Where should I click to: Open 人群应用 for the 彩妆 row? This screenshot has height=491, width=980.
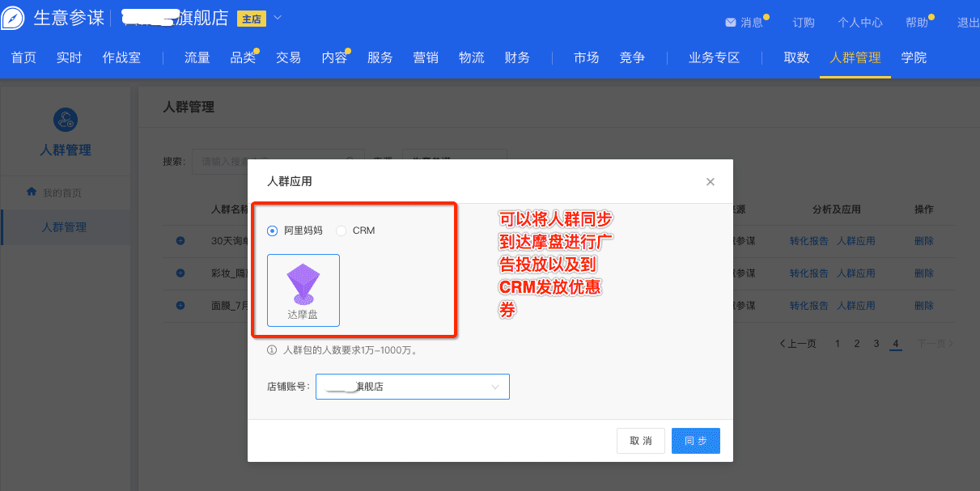(x=856, y=273)
